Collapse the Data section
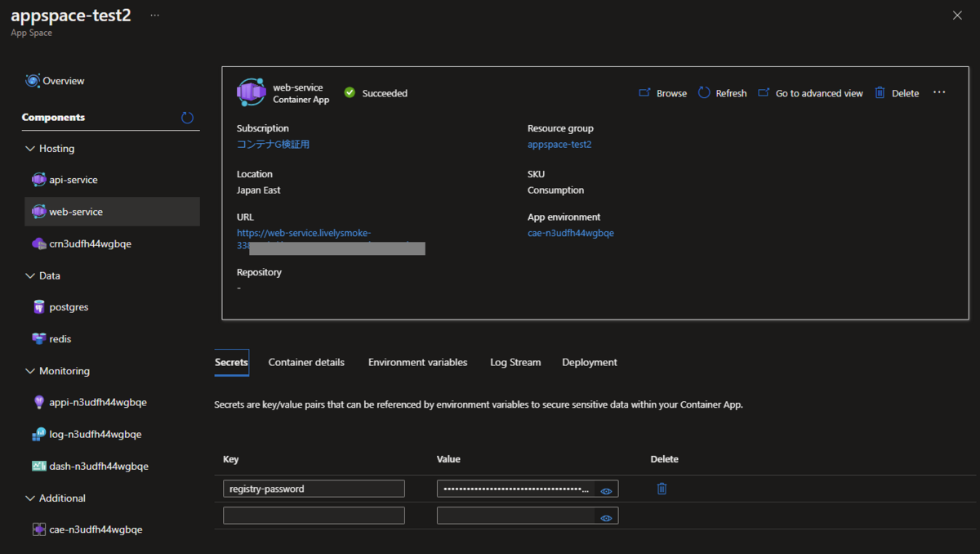Screen dimensions: 980x554 (x=30, y=275)
